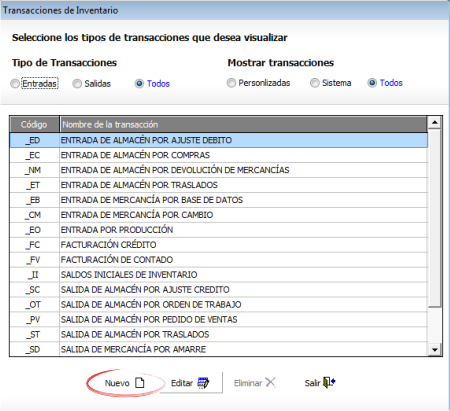Choose Todos under Mostrar transacciones
This screenshot has height=411, width=450.
372,83
